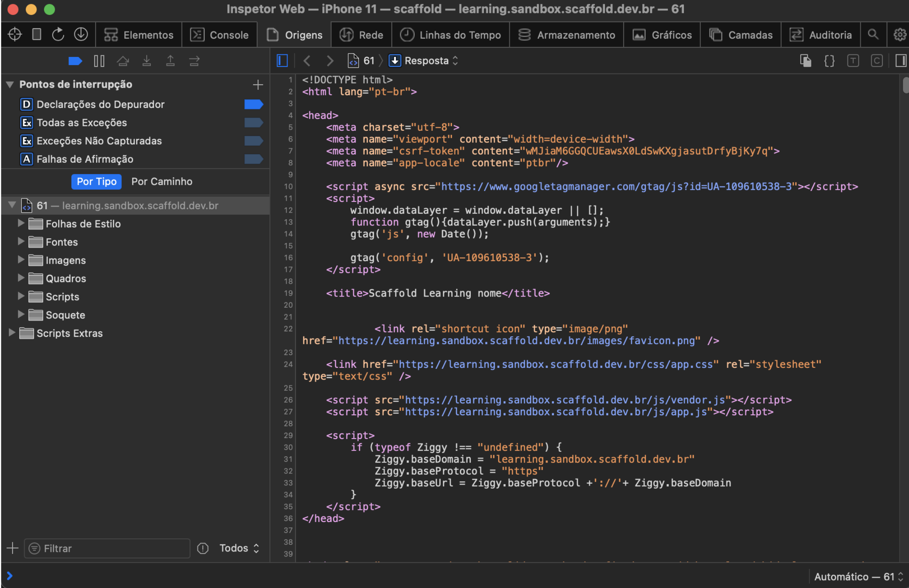The width and height of the screenshot is (909, 588).
Task: Open the Linhas do Tempo tab
Action: (450, 35)
